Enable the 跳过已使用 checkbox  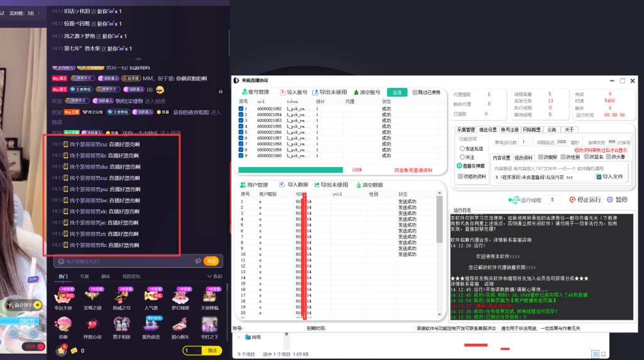pyautogui.click(x=415, y=92)
